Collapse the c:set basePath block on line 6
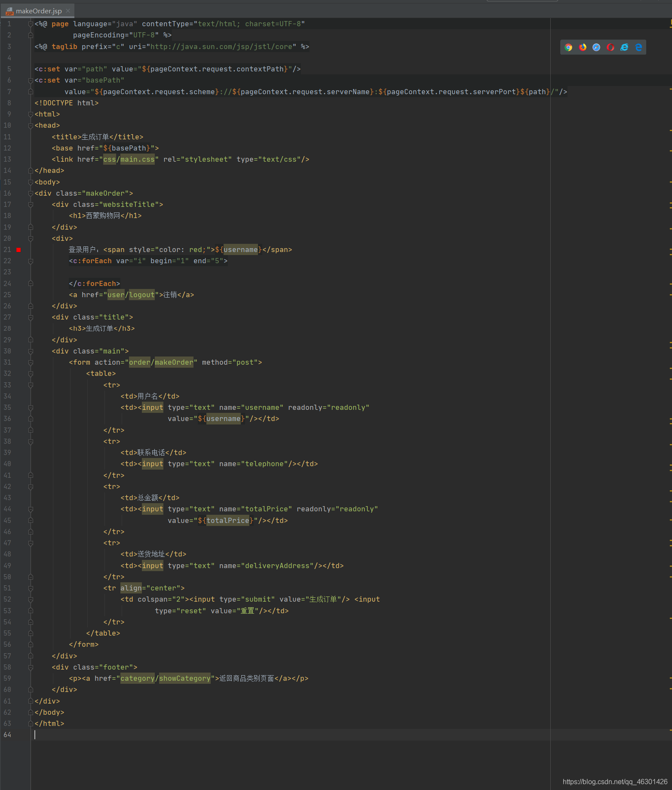 pos(31,80)
